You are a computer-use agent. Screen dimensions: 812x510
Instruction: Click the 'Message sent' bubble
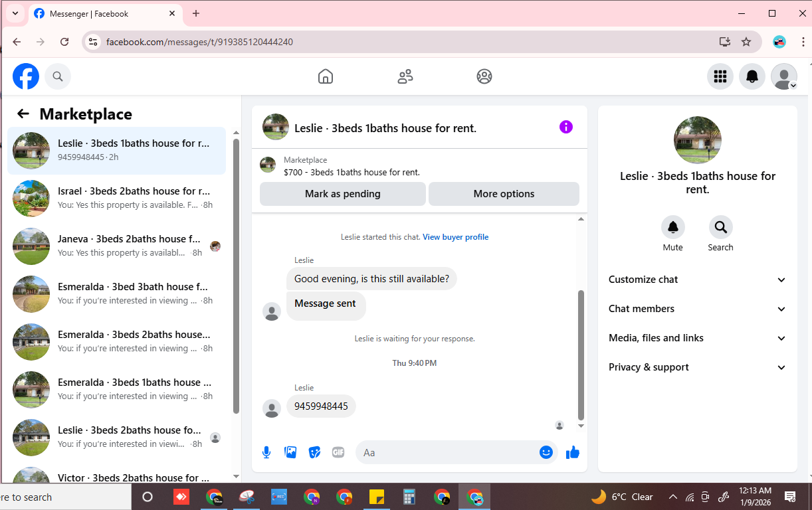pos(326,306)
